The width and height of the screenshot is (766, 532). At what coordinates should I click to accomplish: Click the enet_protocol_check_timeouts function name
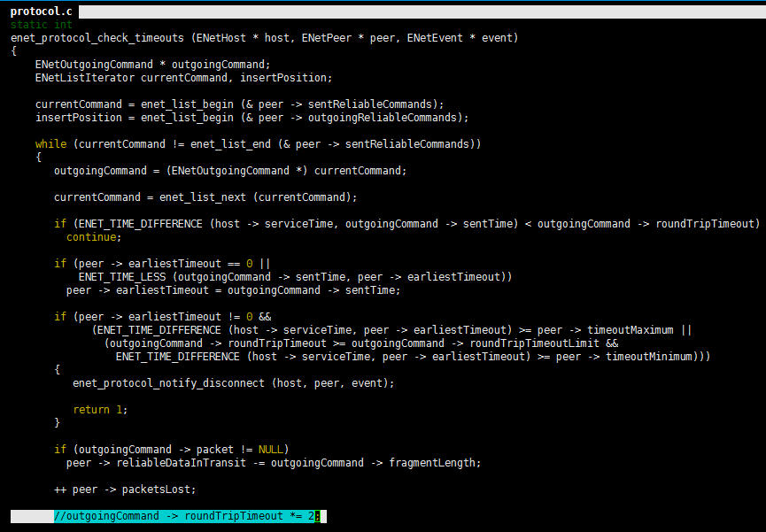(x=97, y=38)
